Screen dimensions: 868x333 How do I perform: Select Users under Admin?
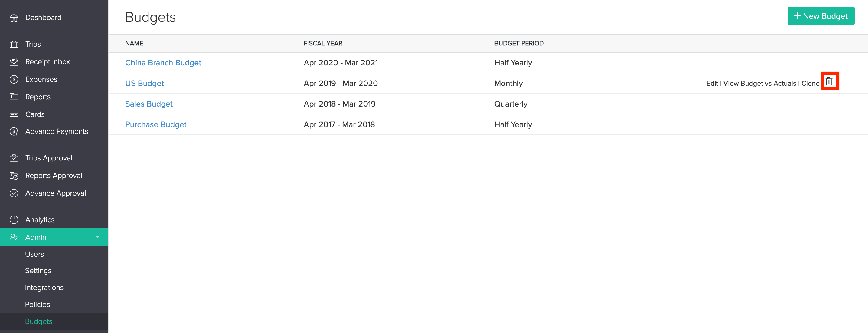point(34,254)
